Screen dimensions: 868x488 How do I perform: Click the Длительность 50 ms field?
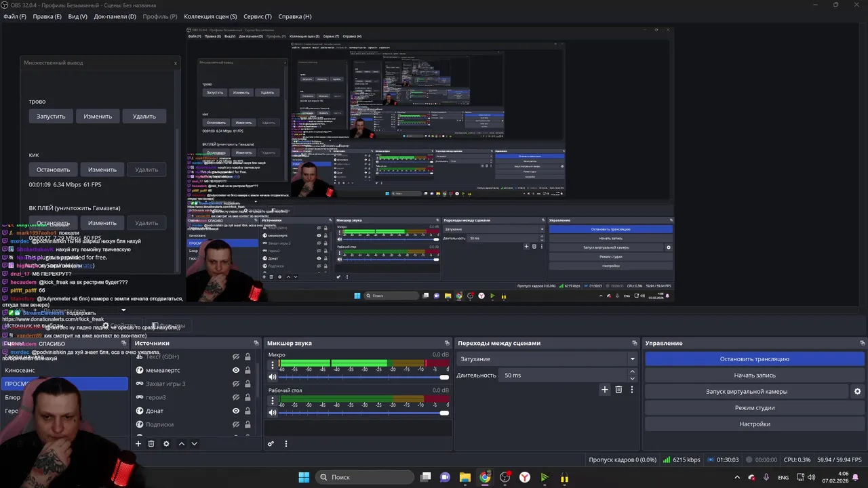564,375
